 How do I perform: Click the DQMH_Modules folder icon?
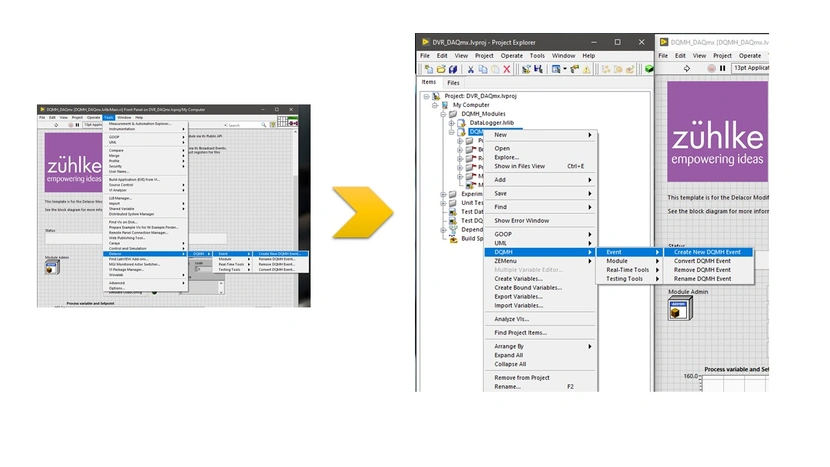click(x=453, y=114)
